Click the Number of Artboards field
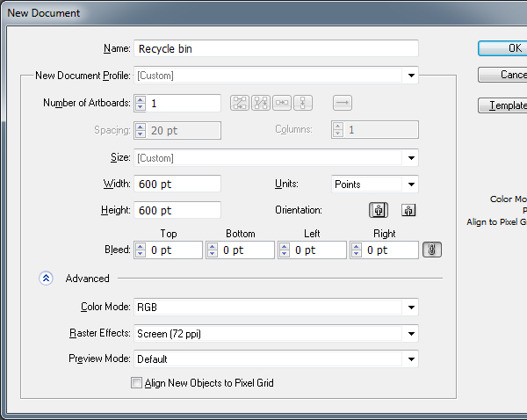527x420 pixels. 184,103
